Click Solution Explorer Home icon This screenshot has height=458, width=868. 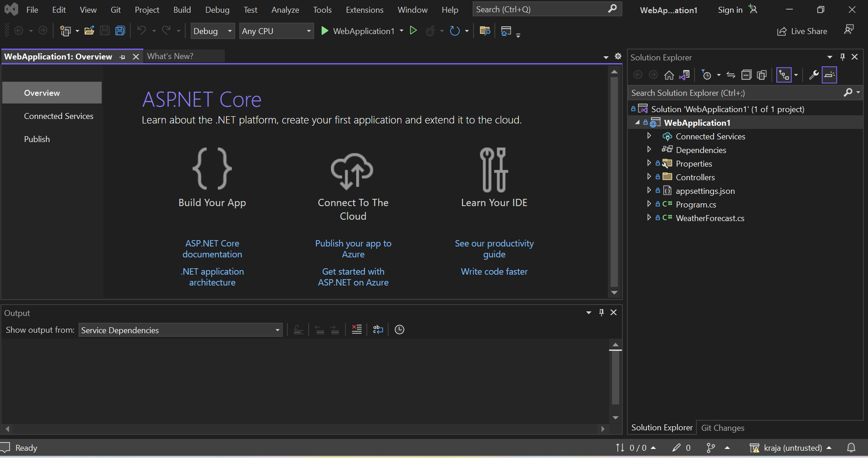pyautogui.click(x=669, y=75)
